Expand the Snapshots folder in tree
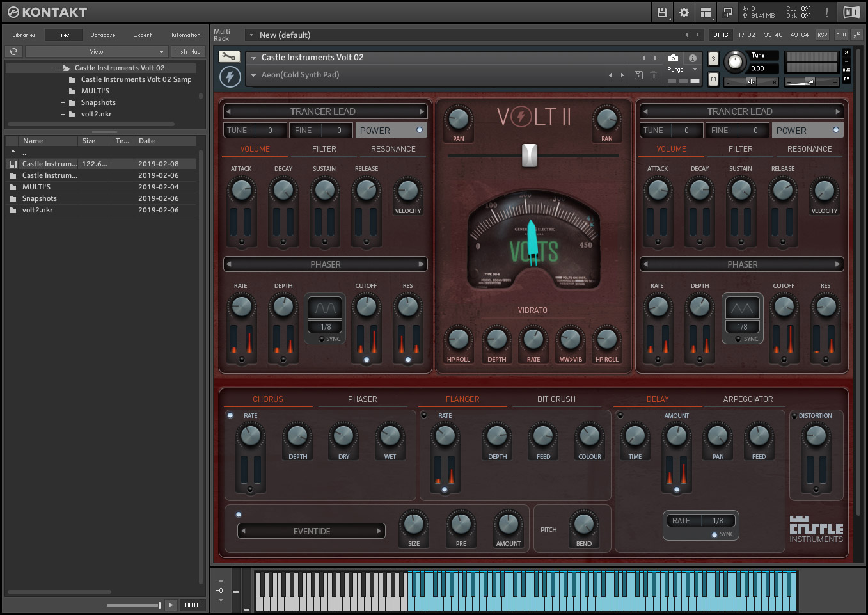This screenshot has width=868, height=615. (63, 102)
